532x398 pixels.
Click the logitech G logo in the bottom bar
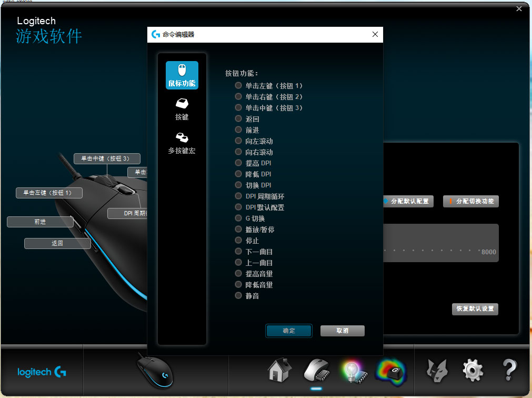[x=42, y=372]
